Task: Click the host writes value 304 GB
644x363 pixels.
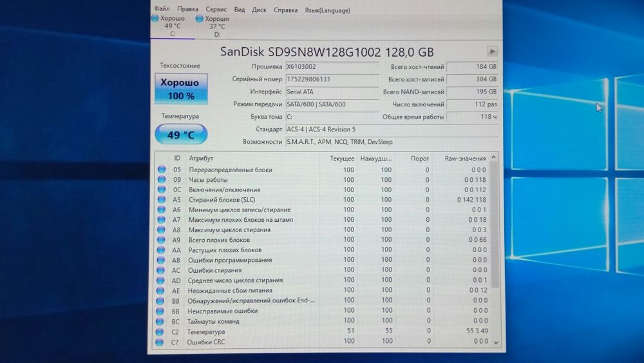Action: pos(472,79)
